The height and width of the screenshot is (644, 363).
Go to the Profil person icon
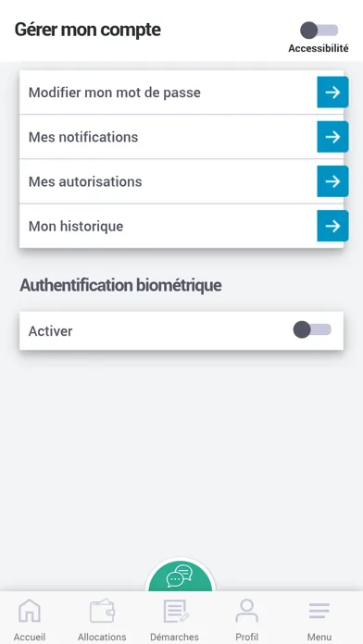coord(246,611)
